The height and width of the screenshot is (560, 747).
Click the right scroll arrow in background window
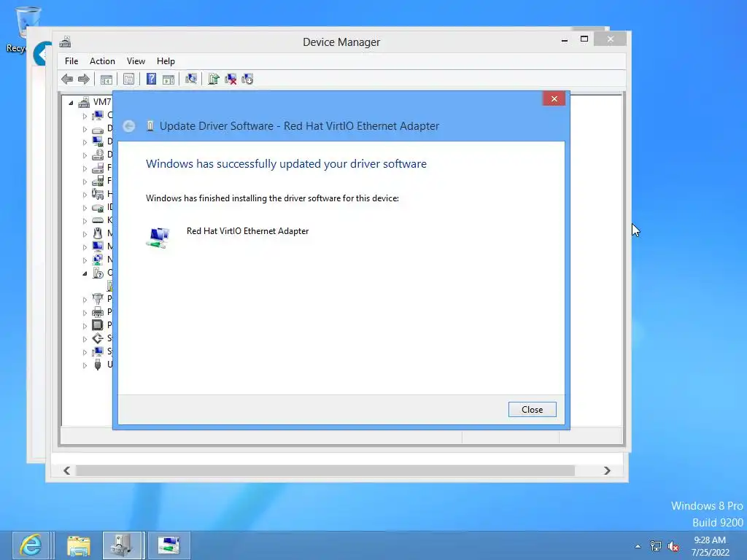[607, 470]
